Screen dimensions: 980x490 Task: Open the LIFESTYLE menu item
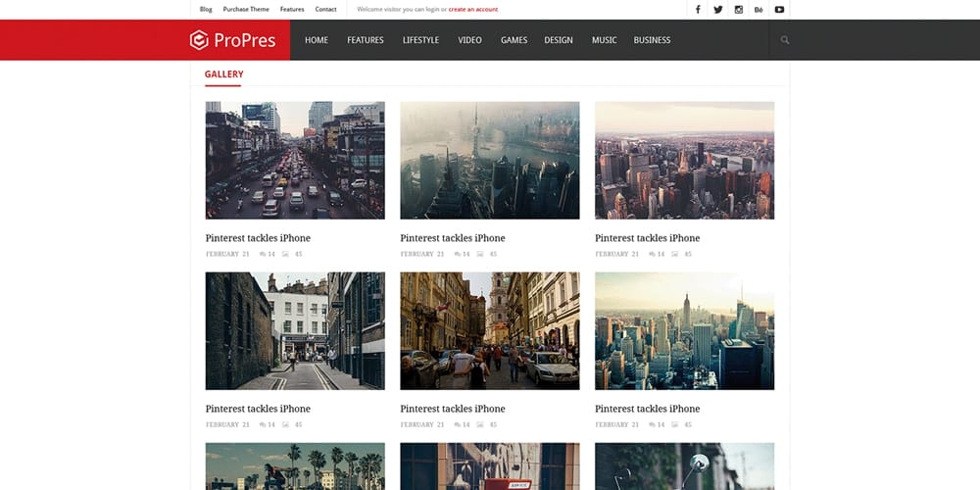click(420, 40)
